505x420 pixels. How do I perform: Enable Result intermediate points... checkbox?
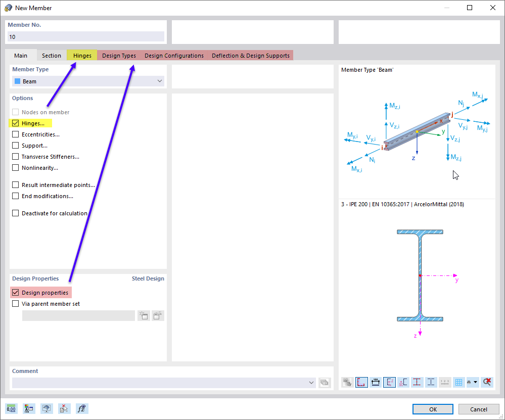click(16, 185)
